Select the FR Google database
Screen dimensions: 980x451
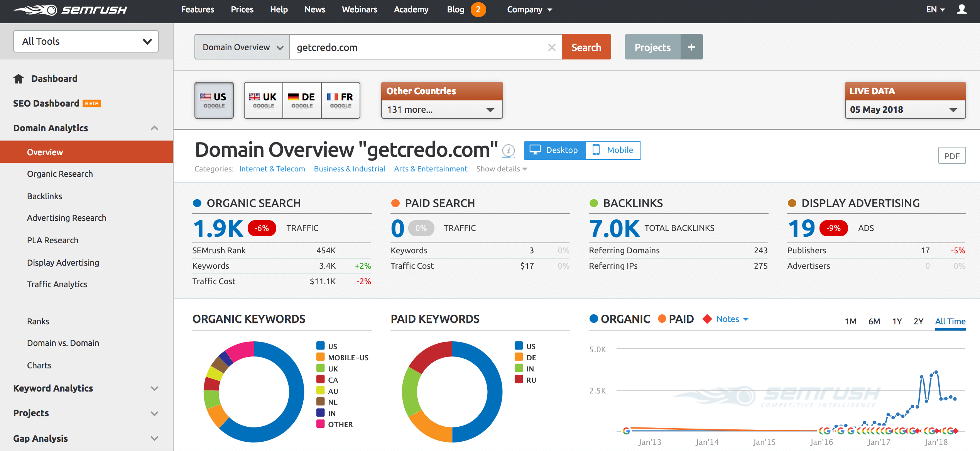[x=341, y=100]
